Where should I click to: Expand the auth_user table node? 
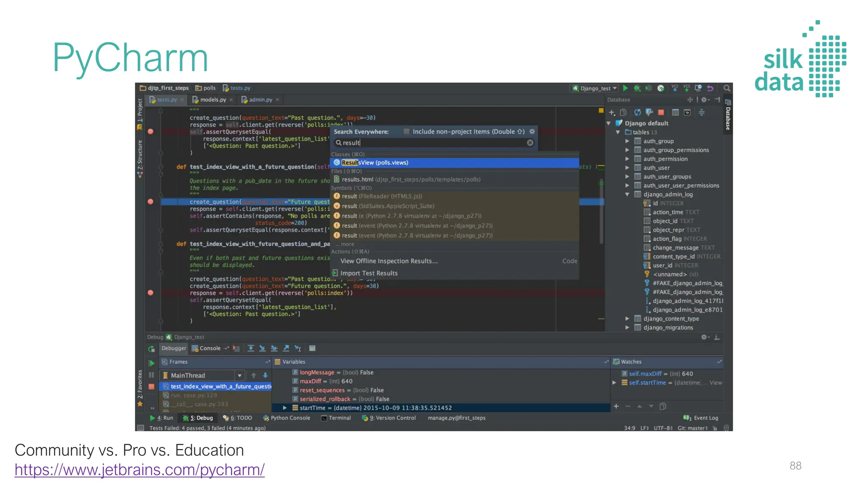click(627, 168)
